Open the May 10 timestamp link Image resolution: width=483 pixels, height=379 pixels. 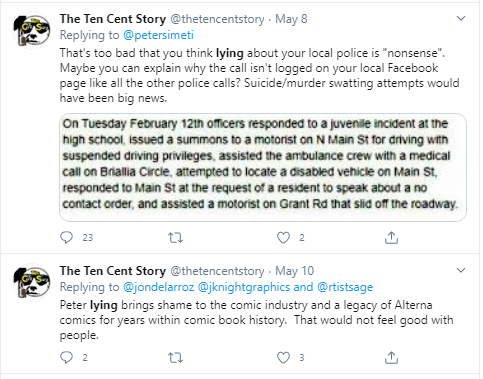pos(294,271)
